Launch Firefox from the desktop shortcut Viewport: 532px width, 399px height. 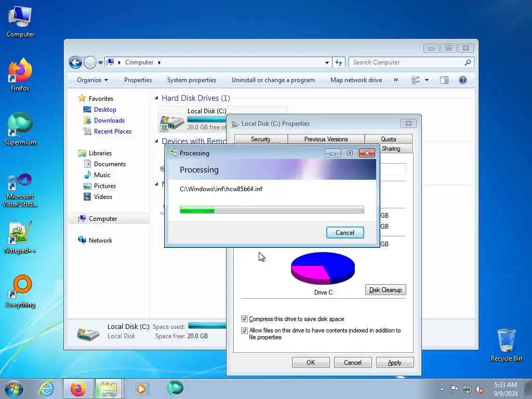point(20,75)
